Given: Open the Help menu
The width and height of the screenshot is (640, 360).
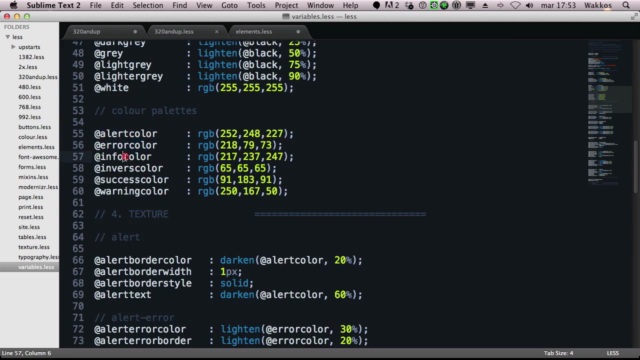Looking at the screenshot, I should point(350,5).
